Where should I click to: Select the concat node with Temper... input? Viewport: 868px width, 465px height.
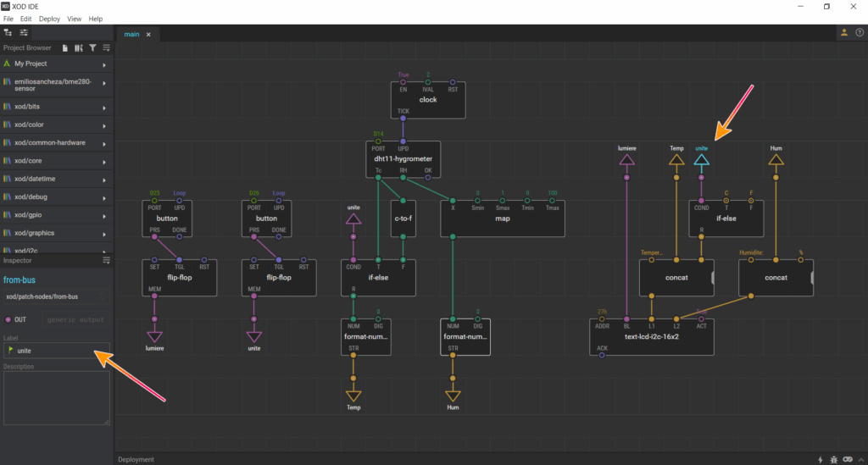point(676,278)
